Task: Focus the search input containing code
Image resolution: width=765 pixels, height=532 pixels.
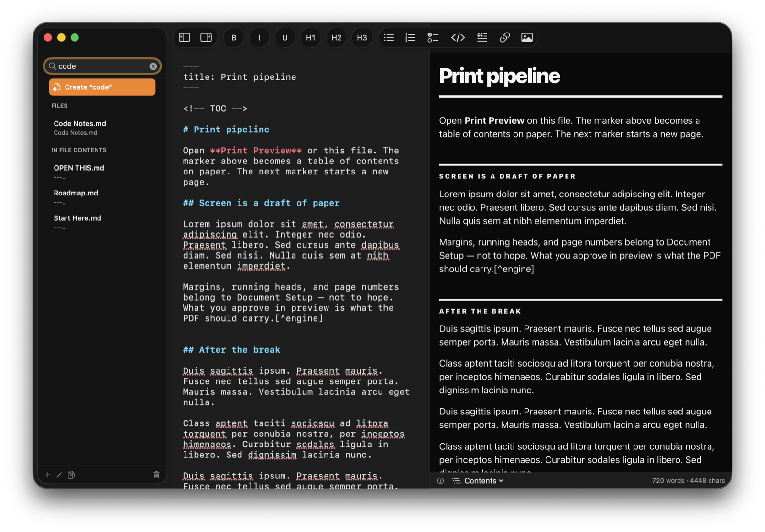Action: pos(102,66)
